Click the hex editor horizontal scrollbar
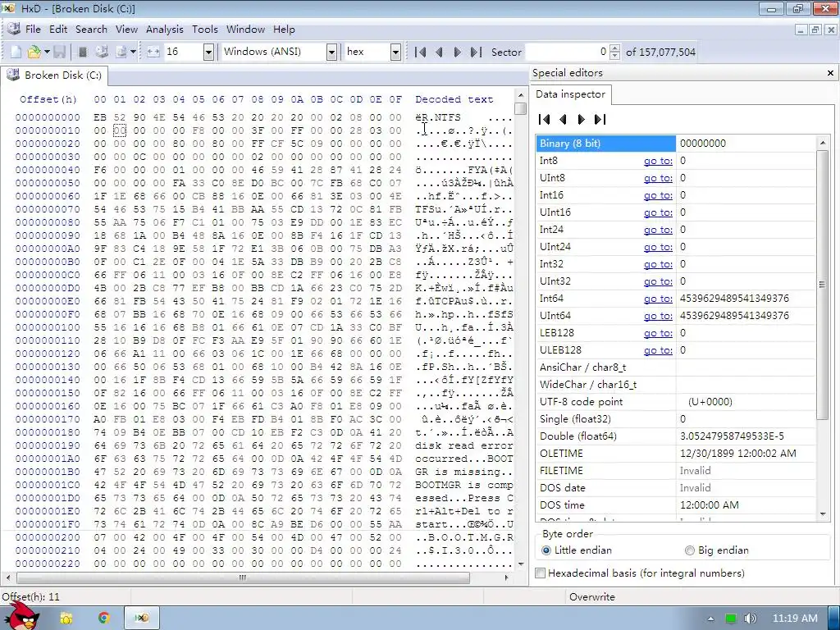 pyautogui.click(x=243, y=577)
